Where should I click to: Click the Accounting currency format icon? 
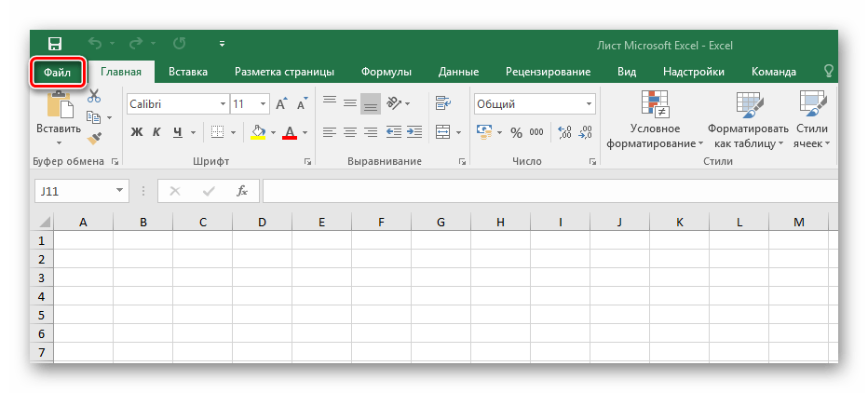click(485, 132)
